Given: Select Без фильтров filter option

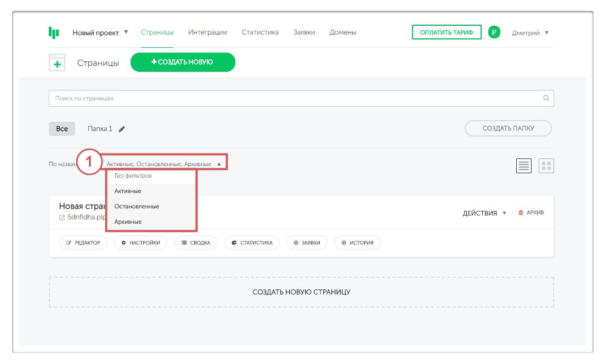Looking at the screenshot, I should click(133, 176).
